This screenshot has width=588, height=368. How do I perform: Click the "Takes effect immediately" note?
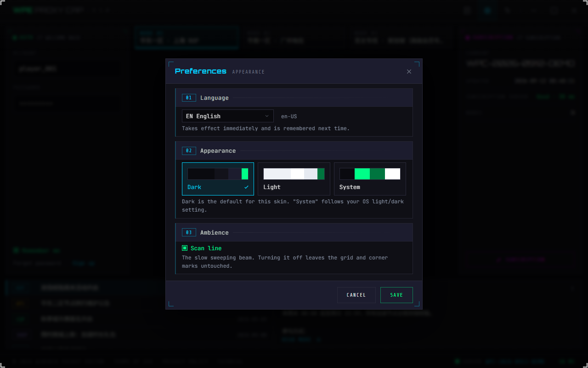266,128
